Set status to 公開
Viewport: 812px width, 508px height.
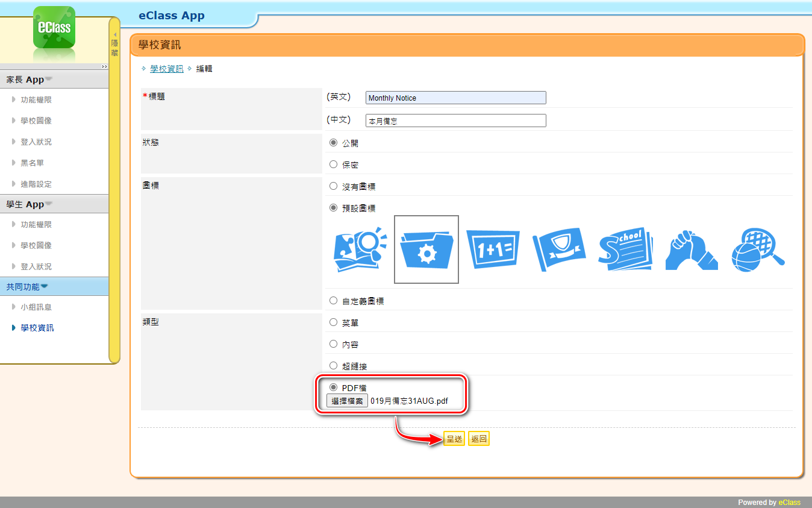[x=333, y=143]
